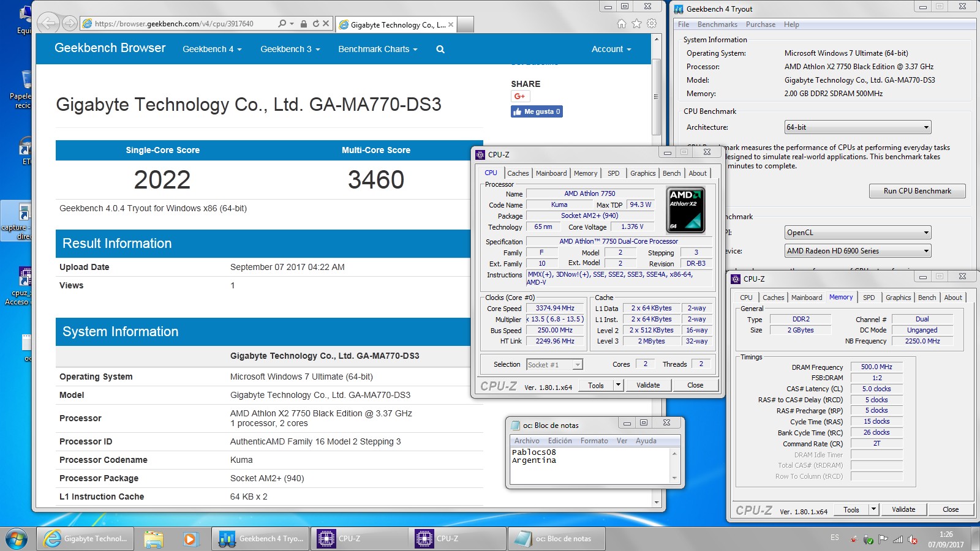Click the Windows Start orb

17,539
